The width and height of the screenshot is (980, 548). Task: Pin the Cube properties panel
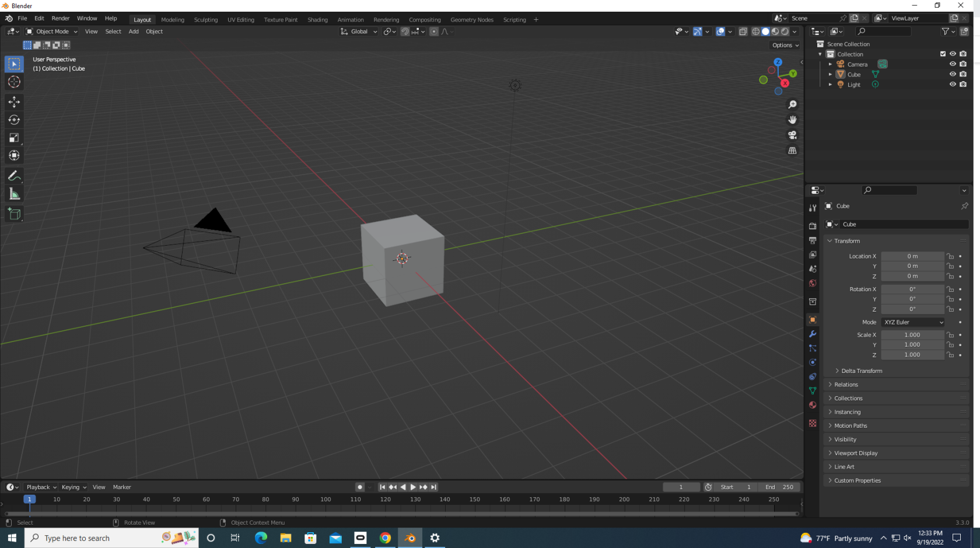tap(964, 206)
